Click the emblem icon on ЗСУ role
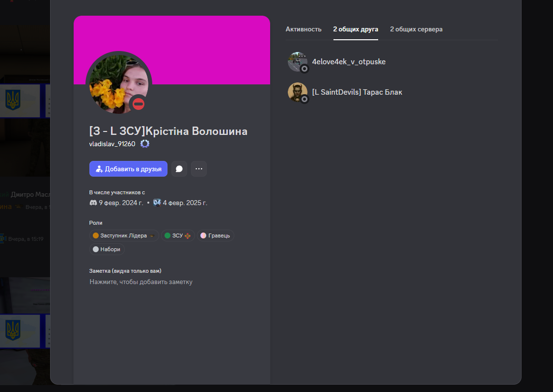This screenshot has height=392, width=553. pyautogui.click(x=188, y=235)
